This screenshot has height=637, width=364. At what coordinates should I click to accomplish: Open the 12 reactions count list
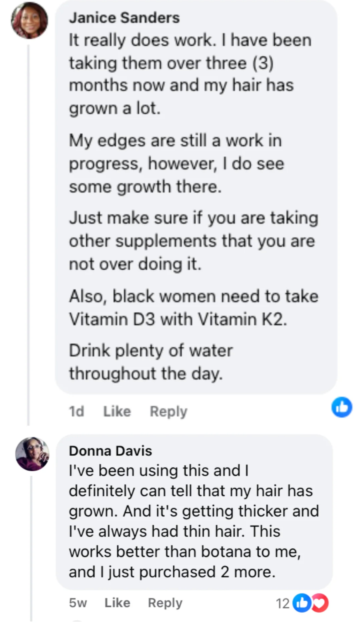[x=283, y=603]
